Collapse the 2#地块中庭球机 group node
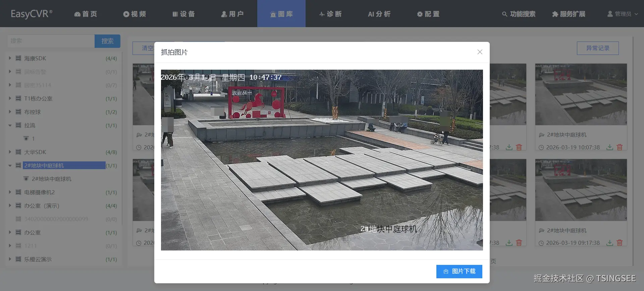The width and height of the screenshot is (644, 291). [10, 165]
